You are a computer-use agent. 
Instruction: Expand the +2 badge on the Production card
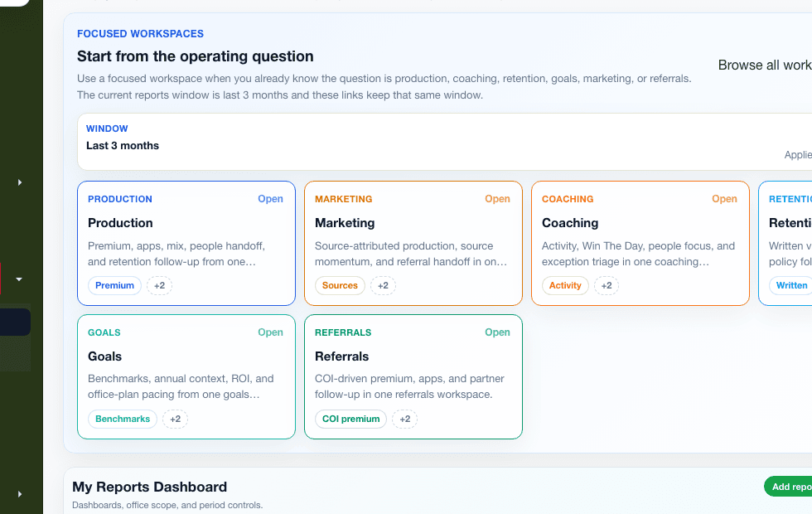[x=159, y=285]
